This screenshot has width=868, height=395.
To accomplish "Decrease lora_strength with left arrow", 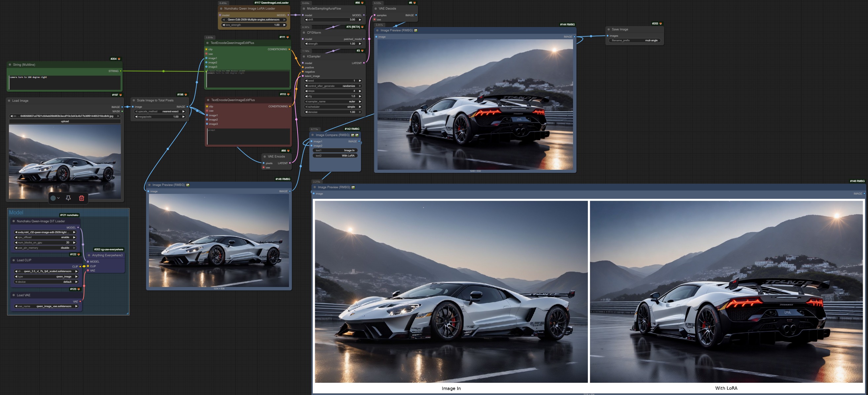I will 223,25.
